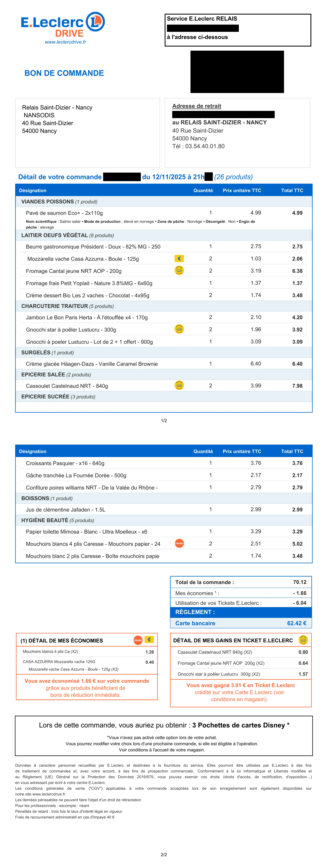
Task: Click the 'Carte bancaire' payment label
Action: tap(195, 623)
